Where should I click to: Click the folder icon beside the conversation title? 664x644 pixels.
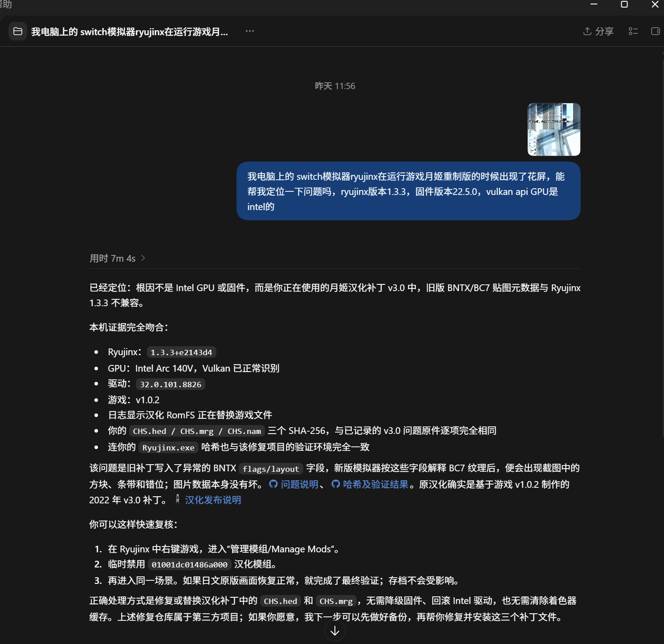click(18, 31)
